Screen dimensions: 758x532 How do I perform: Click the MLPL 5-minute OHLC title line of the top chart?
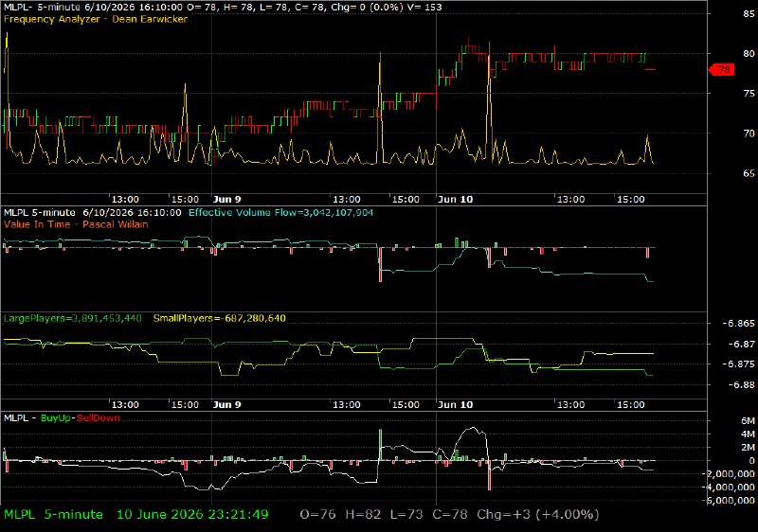point(223,8)
